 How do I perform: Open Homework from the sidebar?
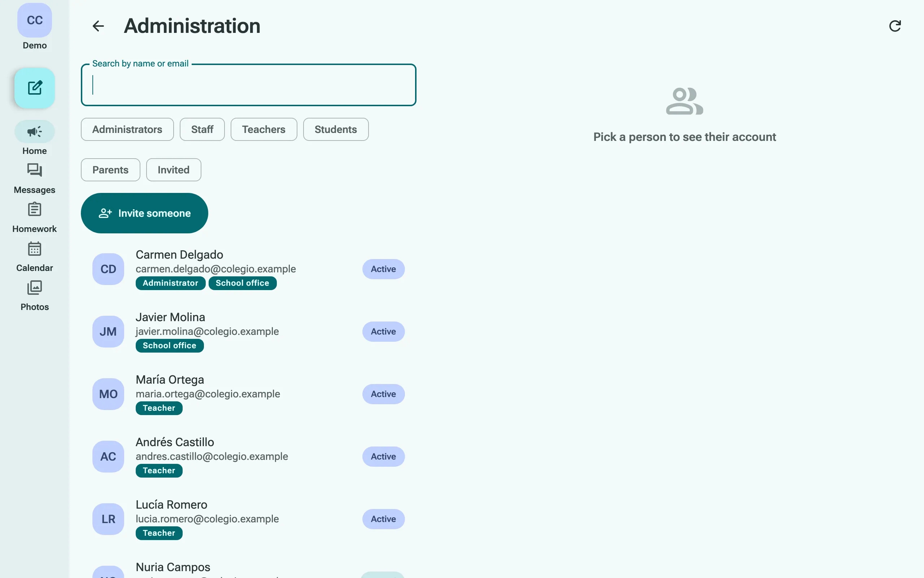tap(35, 218)
